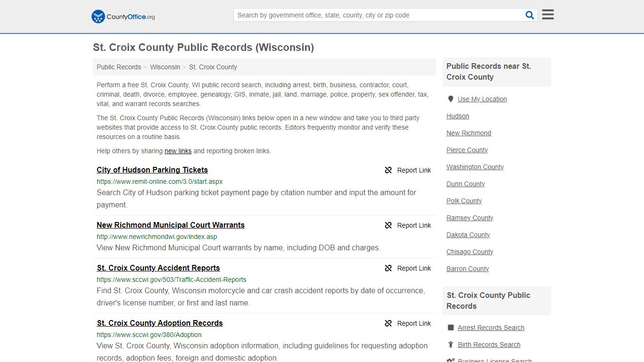Report Link for City of Hudson Parking Tickets
The height and width of the screenshot is (362, 644).
coord(414,170)
